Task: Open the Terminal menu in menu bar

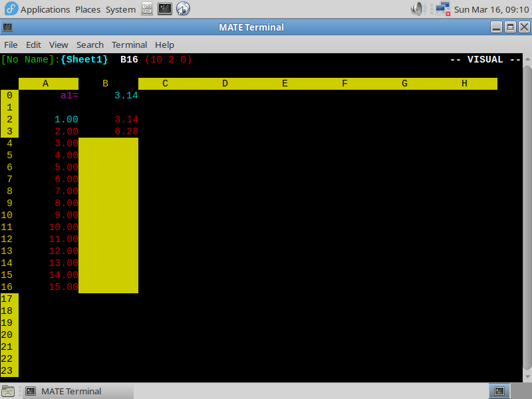Action: [x=129, y=45]
